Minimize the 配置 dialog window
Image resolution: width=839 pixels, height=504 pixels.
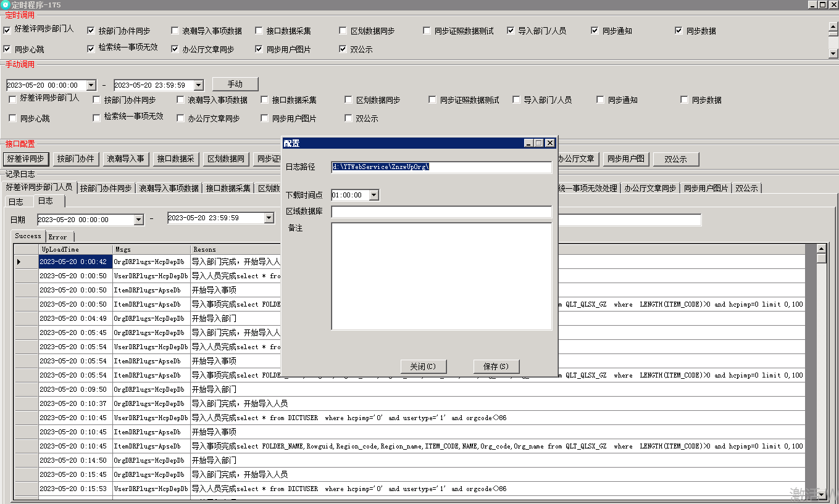(x=529, y=143)
